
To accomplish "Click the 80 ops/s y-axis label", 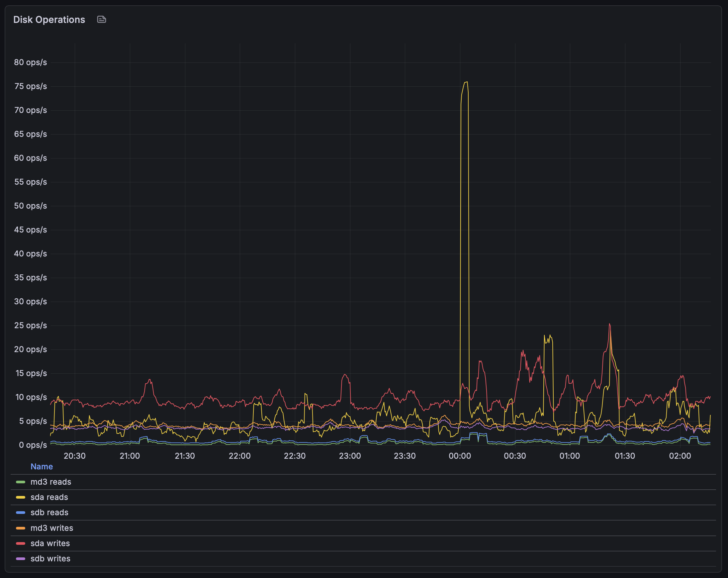I will (31, 62).
